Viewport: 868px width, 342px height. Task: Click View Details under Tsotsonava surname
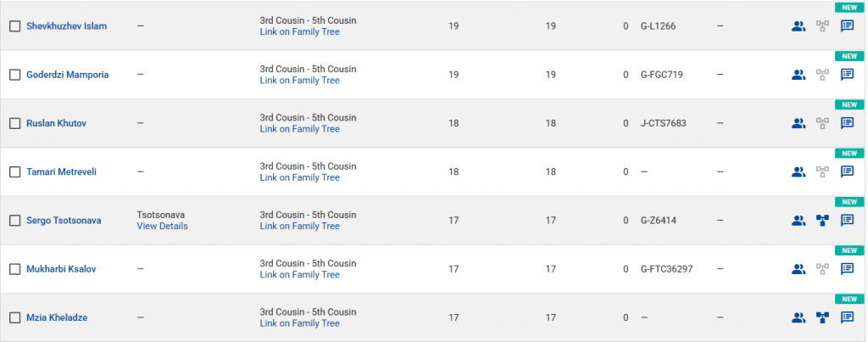[162, 227]
